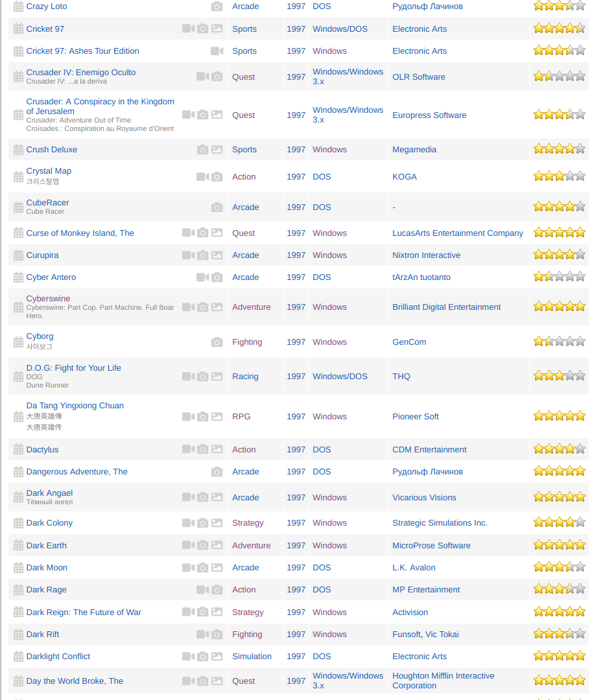
Task: Select the RPG genre in Da Tang row
Action: (241, 417)
